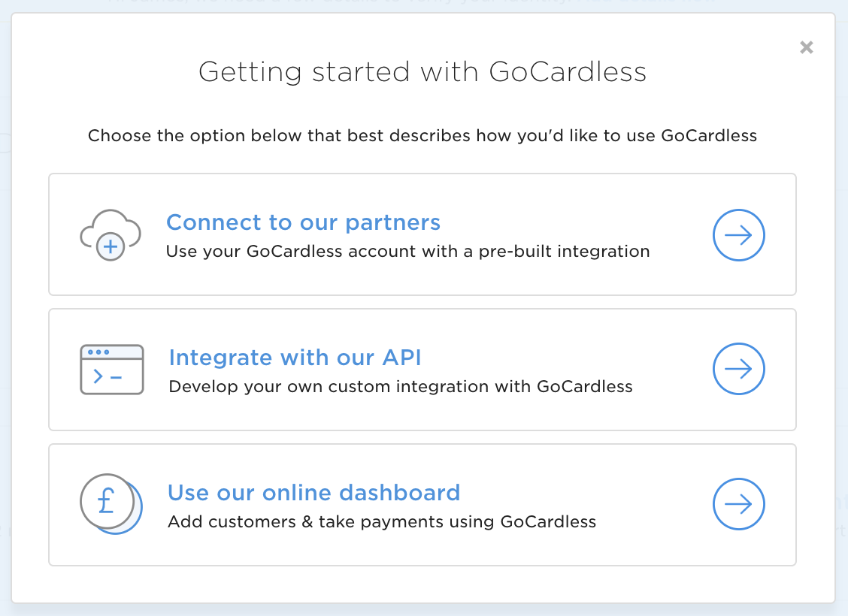This screenshot has height=616, width=848.
Task: Click the pound coin dashboard icon
Action: click(110, 503)
